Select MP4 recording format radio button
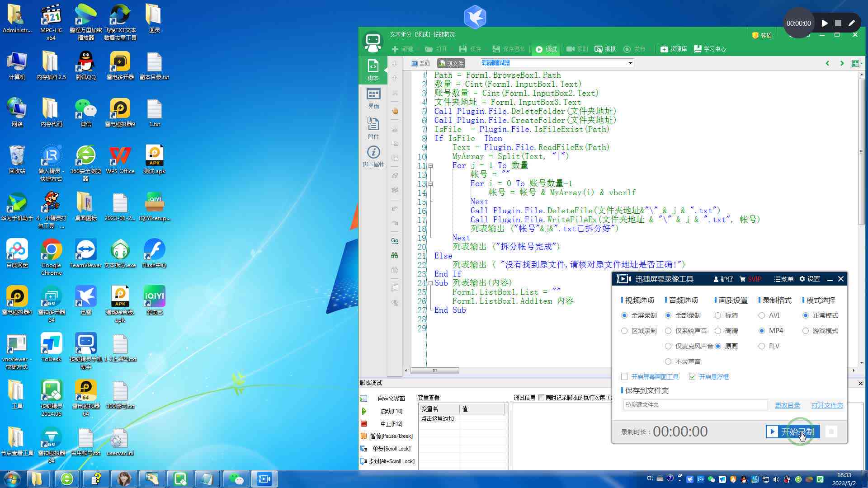Image resolution: width=868 pixels, height=488 pixels. (x=763, y=330)
